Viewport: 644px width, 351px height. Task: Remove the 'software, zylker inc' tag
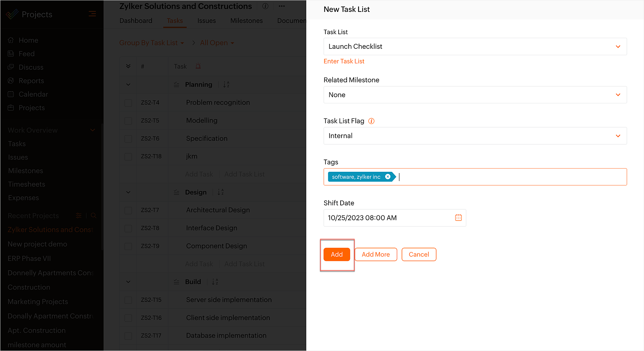point(388,177)
